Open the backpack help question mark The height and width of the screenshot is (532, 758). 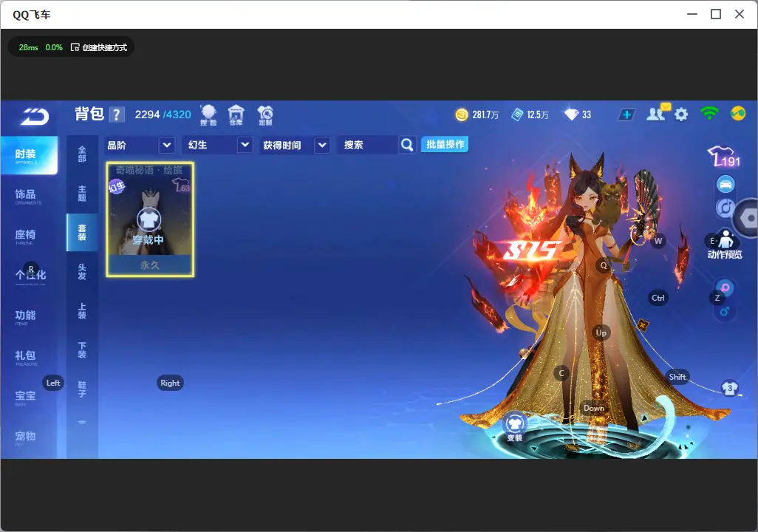tap(117, 115)
